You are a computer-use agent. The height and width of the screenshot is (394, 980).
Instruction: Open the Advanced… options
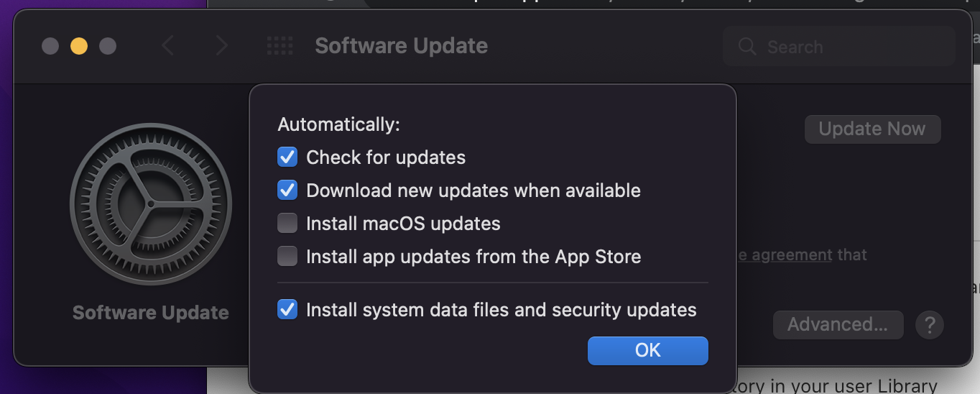(838, 324)
